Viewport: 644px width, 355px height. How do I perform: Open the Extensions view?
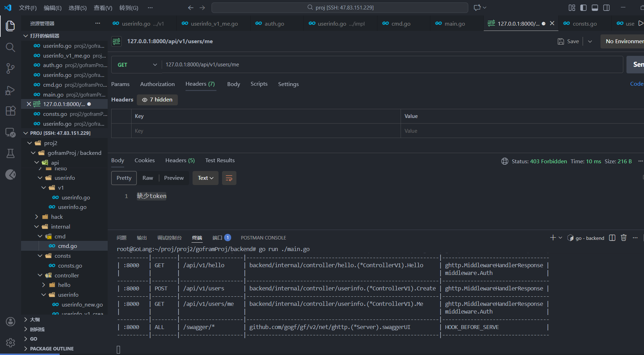[11, 111]
